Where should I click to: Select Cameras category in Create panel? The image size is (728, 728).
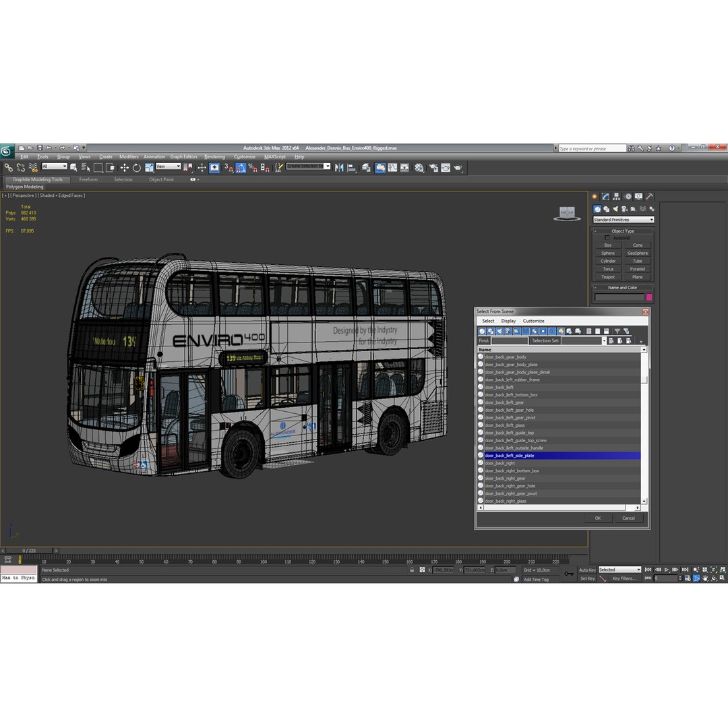pos(624,209)
